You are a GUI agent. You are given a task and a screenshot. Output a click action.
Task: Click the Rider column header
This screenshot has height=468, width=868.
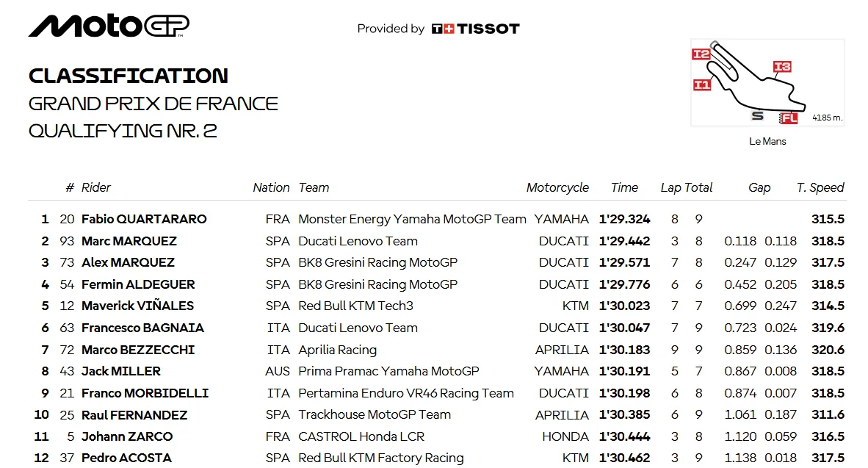click(x=95, y=188)
